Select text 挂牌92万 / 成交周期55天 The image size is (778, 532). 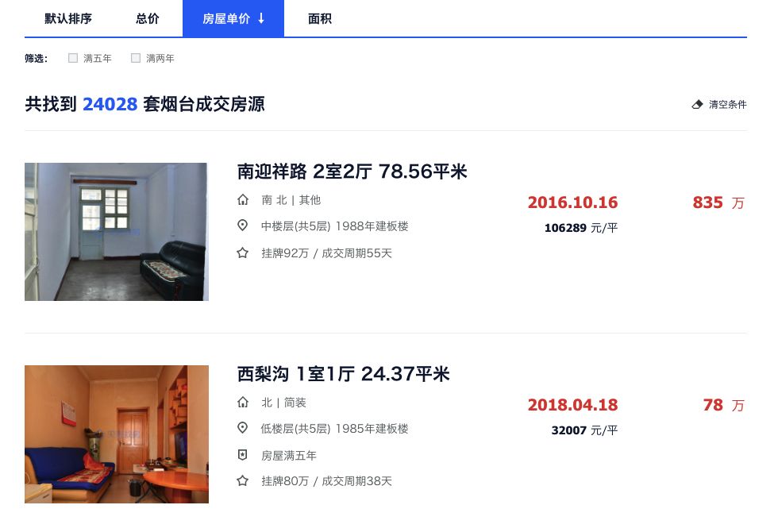326,253
